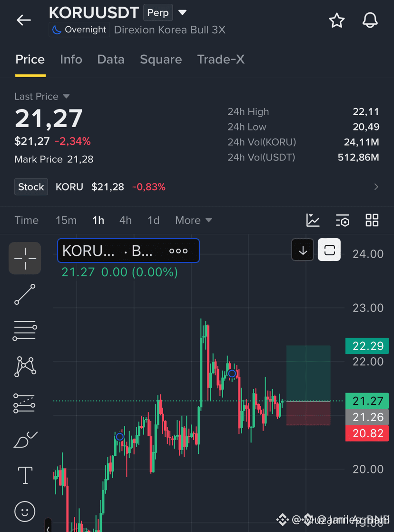Tap the -2,34% change text
The image size is (394, 532).
coord(72,141)
